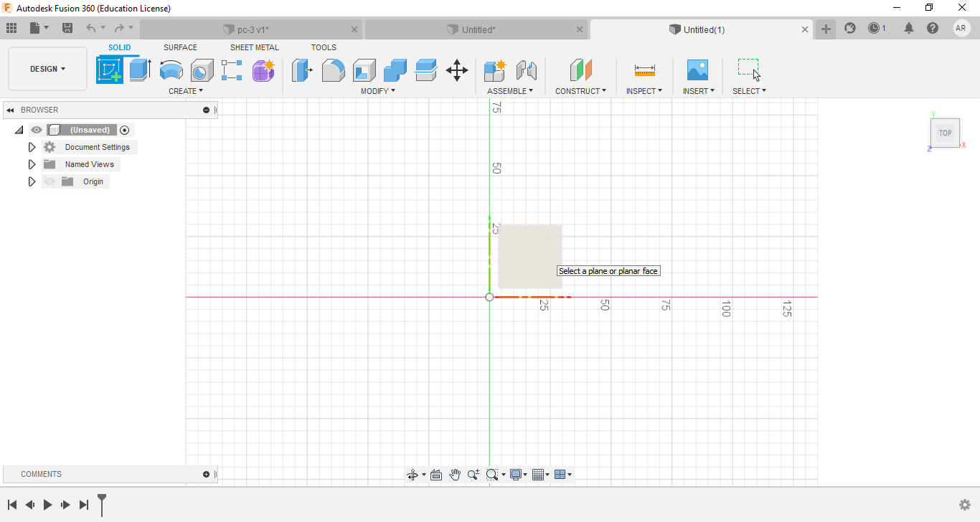
Task: Activate the Move/Copy tool
Action: tap(457, 70)
